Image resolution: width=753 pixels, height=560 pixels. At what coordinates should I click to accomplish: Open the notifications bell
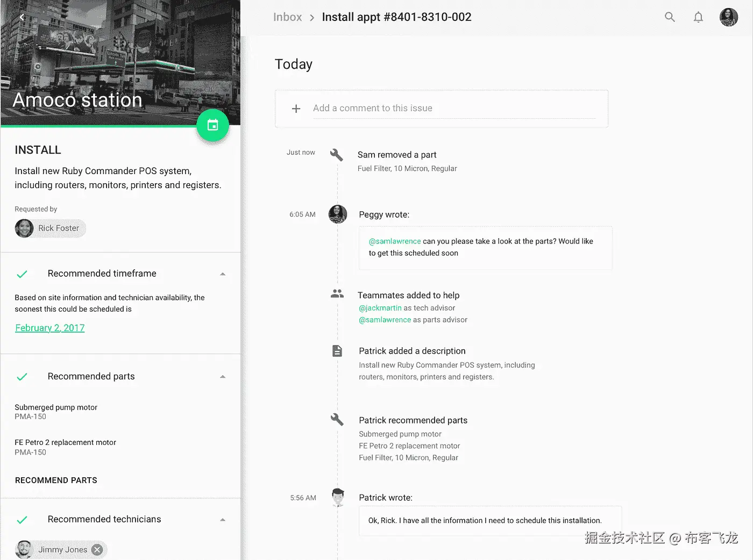pyautogui.click(x=698, y=17)
